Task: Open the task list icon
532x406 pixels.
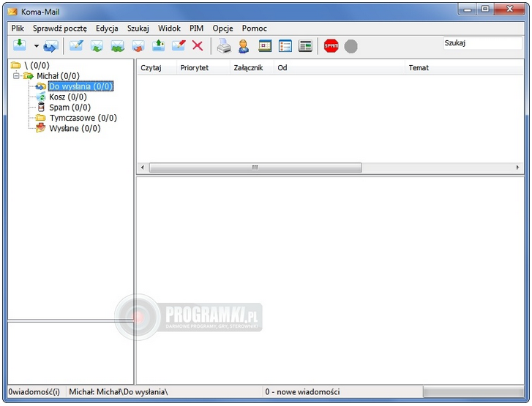Action: pos(285,46)
